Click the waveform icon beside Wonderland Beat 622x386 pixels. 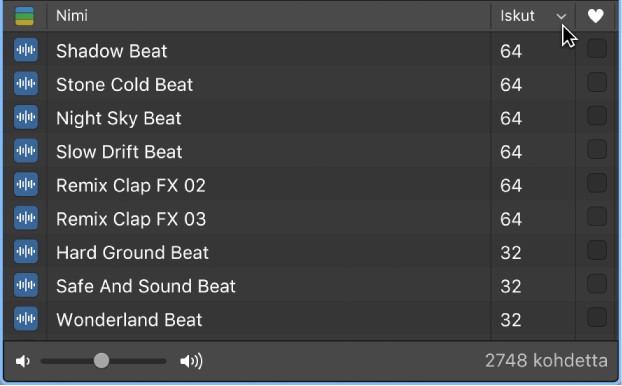26,319
